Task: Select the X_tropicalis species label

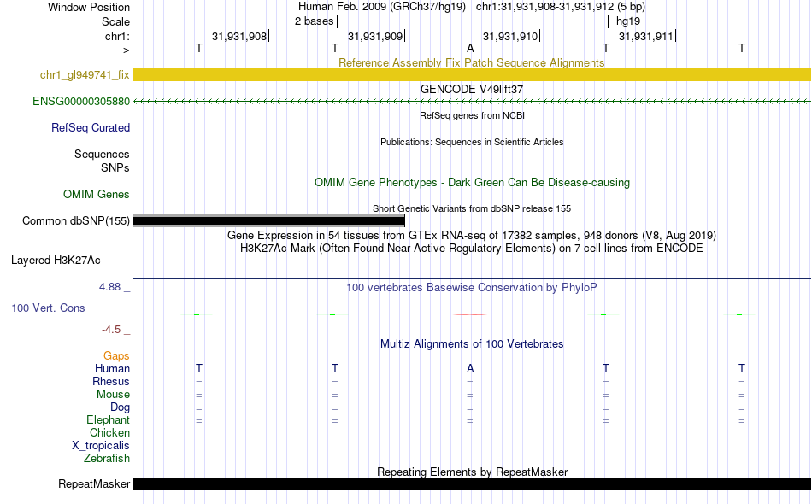Action: coord(101,446)
